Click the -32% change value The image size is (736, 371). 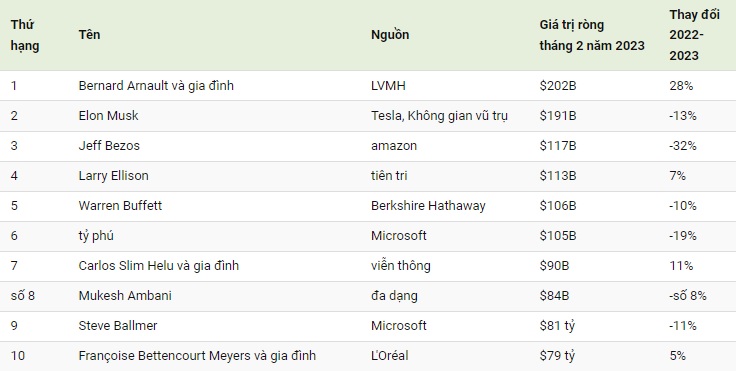pos(683,146)
